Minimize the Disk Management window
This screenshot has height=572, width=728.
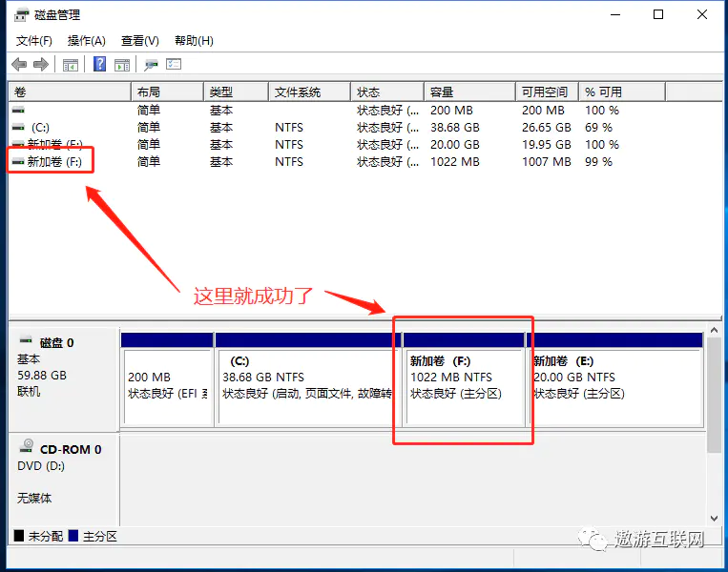coord(615,15)
